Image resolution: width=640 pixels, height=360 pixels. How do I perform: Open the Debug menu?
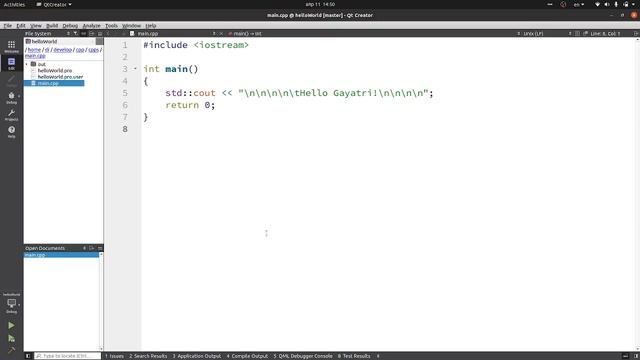coord(70,25)
